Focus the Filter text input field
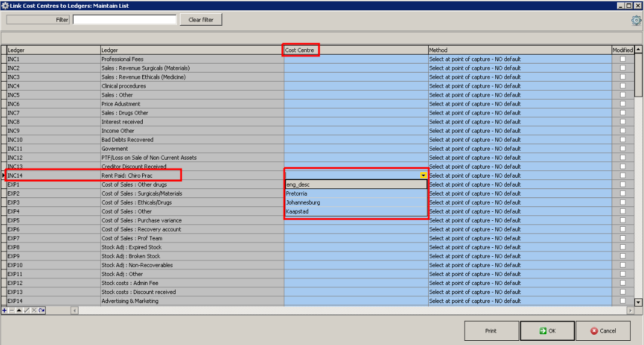The width and height of the screenshot is (644, 345). click(125, 20)
